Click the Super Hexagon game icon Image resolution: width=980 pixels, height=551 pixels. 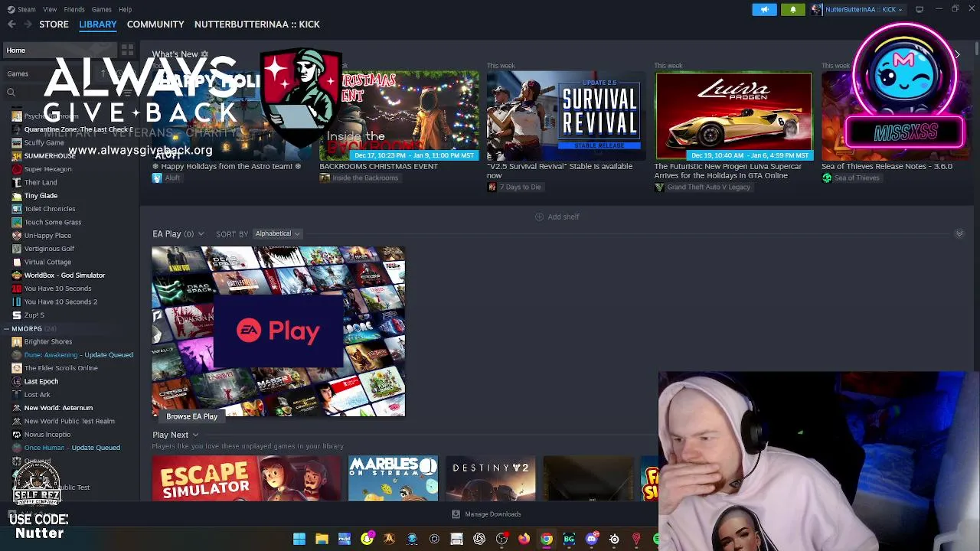17,169
